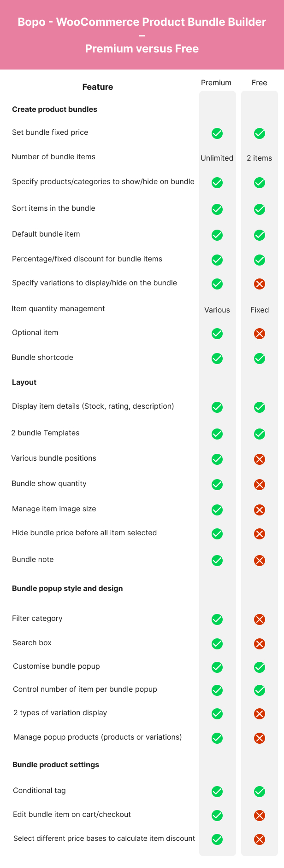Viewport: 284px width, 868px height.
Task: Click the Bundle popup style and design heading
Action: [x=67, y=588]
